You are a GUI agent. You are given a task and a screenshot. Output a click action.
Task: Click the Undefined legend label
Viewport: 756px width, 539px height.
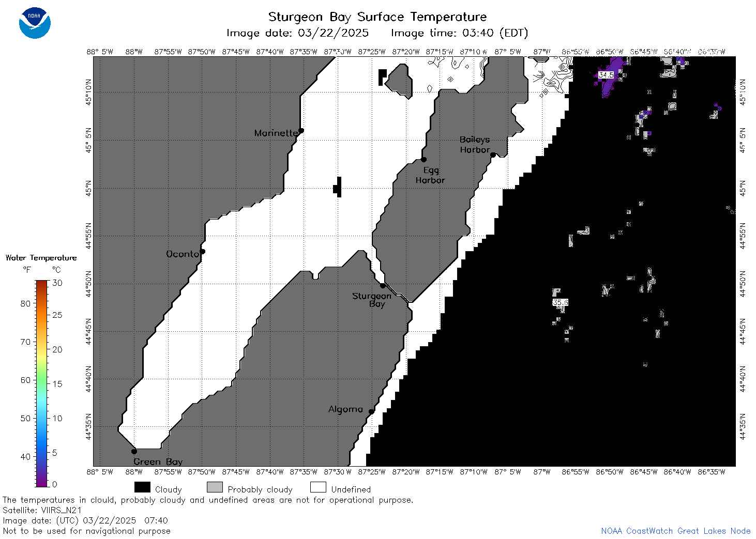351,489
